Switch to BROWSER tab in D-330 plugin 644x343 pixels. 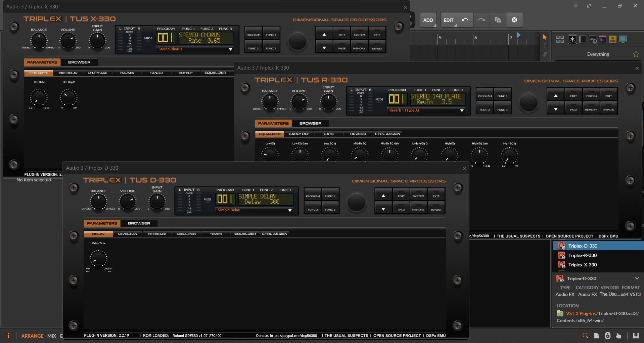click(139, 223)
